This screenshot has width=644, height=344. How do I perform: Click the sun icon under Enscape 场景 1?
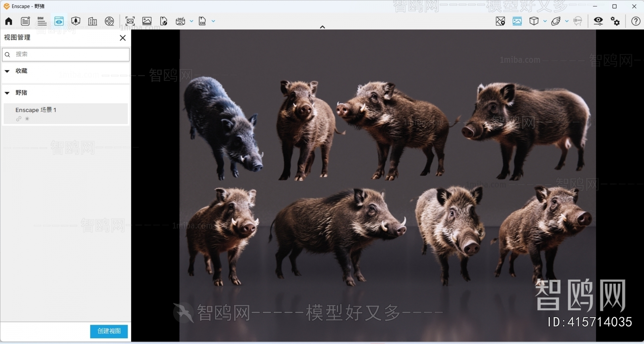click(x=27, y=119)
